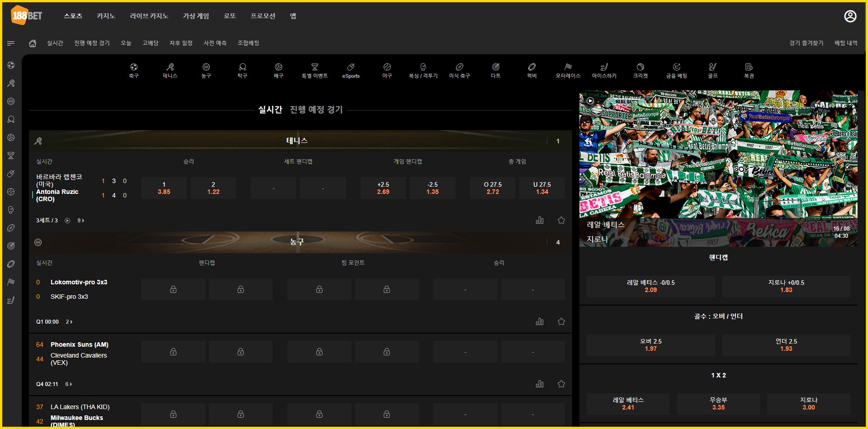868x429 pixels.
Task: Select O 27.5 total games at 2.72
Action: [493, 188]
